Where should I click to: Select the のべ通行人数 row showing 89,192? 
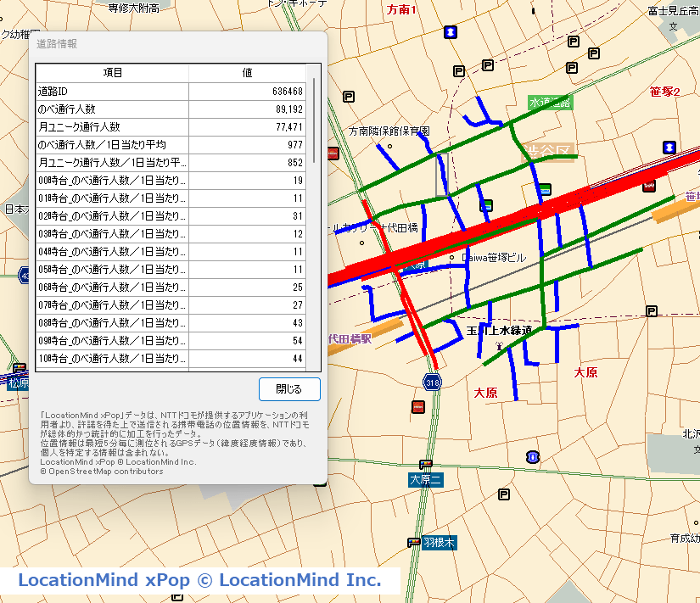click(170, 109)
